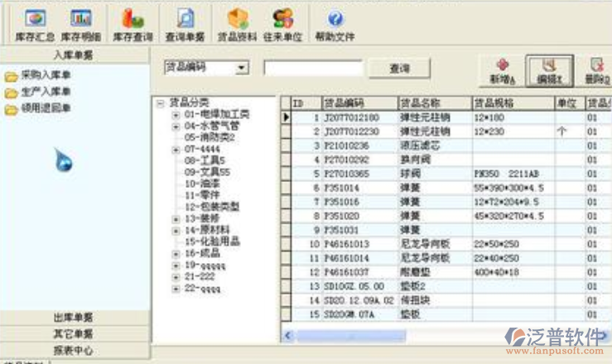Expand the 01-电焊加工类 tree node
The width and height of the screenshot is (612, 364).
coord(176,115)
